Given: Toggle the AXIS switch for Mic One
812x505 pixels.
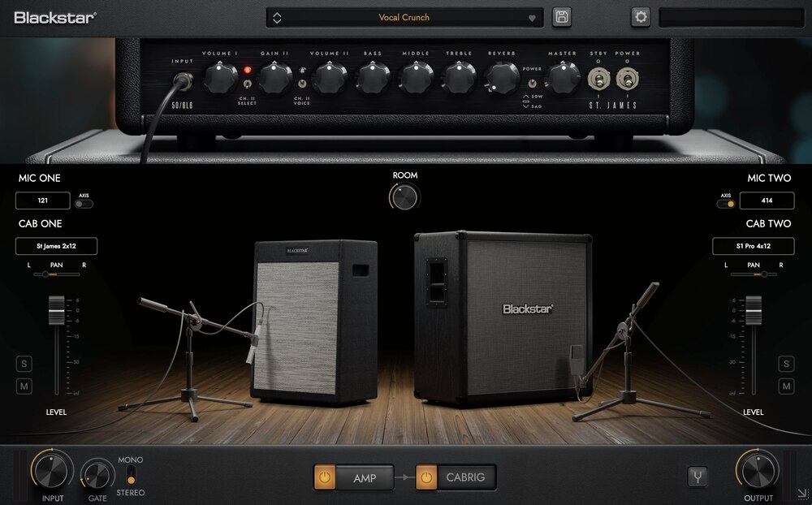Looking at the screenshot, I should click(84, 205).
